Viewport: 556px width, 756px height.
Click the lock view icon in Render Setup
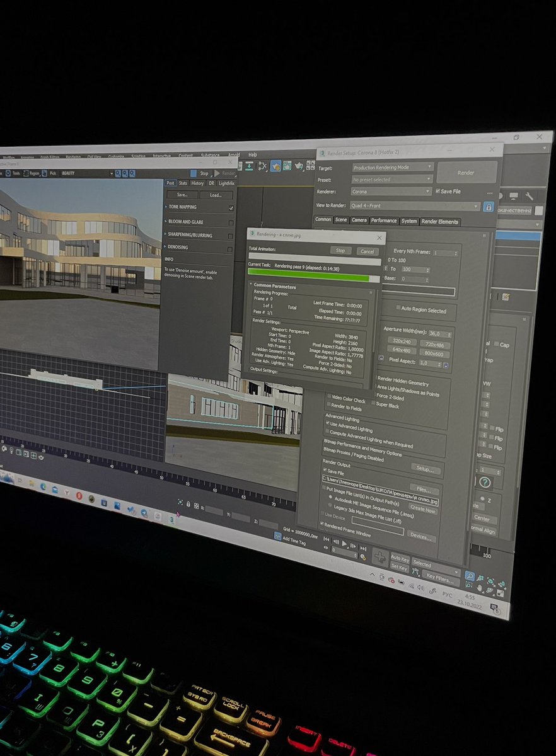coord(487,207)
